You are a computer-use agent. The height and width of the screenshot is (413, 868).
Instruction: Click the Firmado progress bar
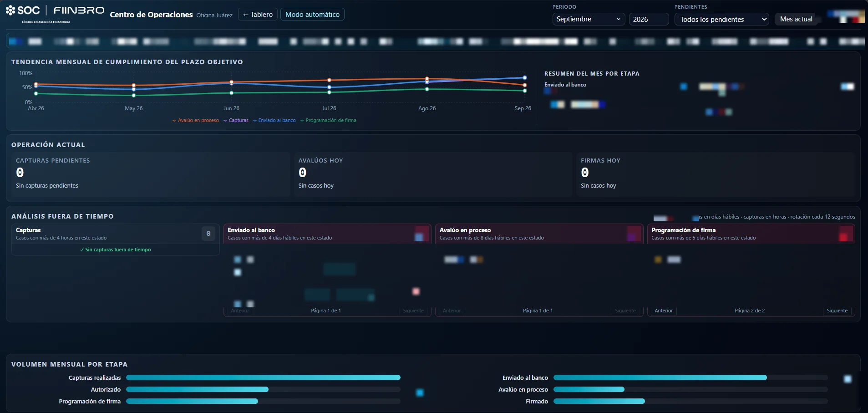(690, 401)
